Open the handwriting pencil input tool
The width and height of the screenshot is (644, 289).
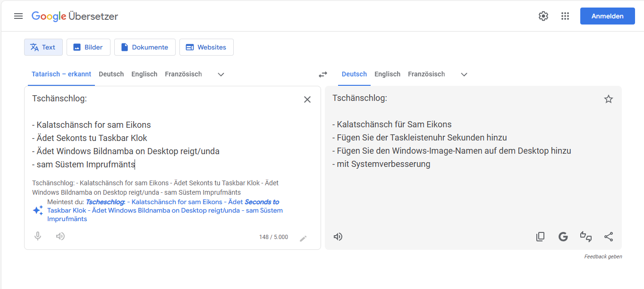pyautogui.click(x=303, y=238)
